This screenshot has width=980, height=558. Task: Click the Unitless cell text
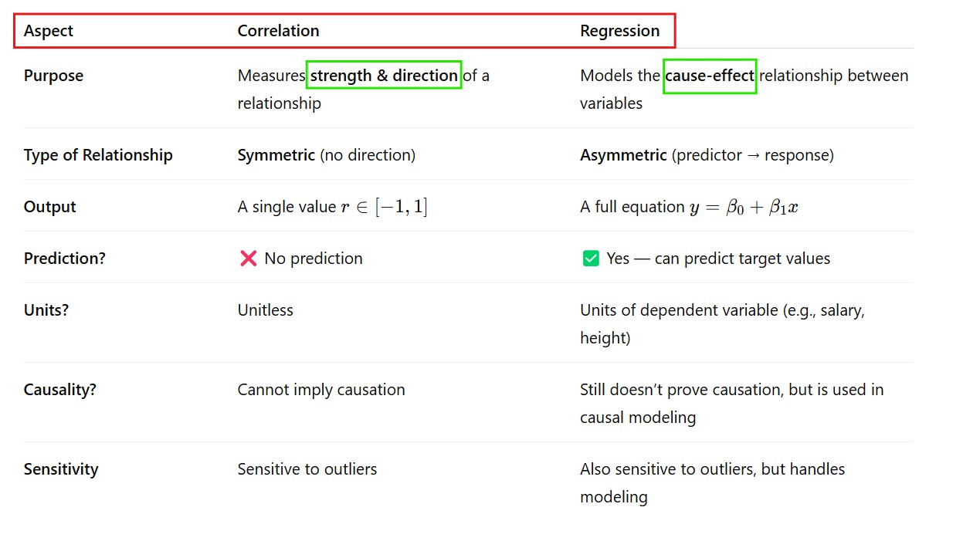tap(265, 310)
